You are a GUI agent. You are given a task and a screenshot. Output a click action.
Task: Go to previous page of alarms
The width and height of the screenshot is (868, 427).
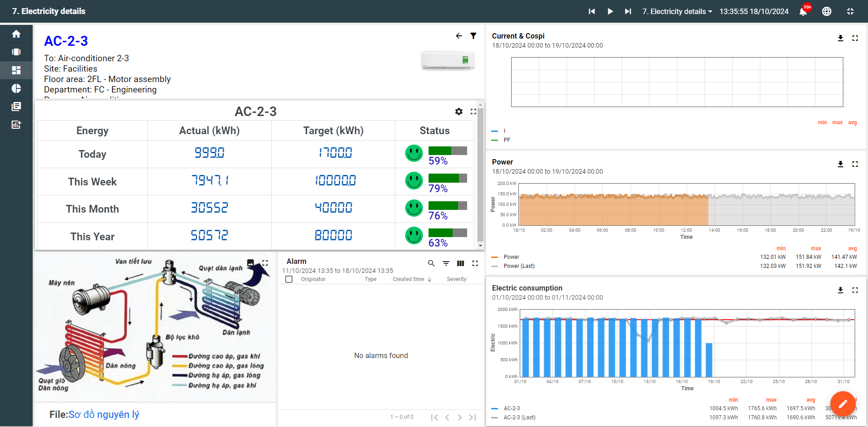click(447, 417)
